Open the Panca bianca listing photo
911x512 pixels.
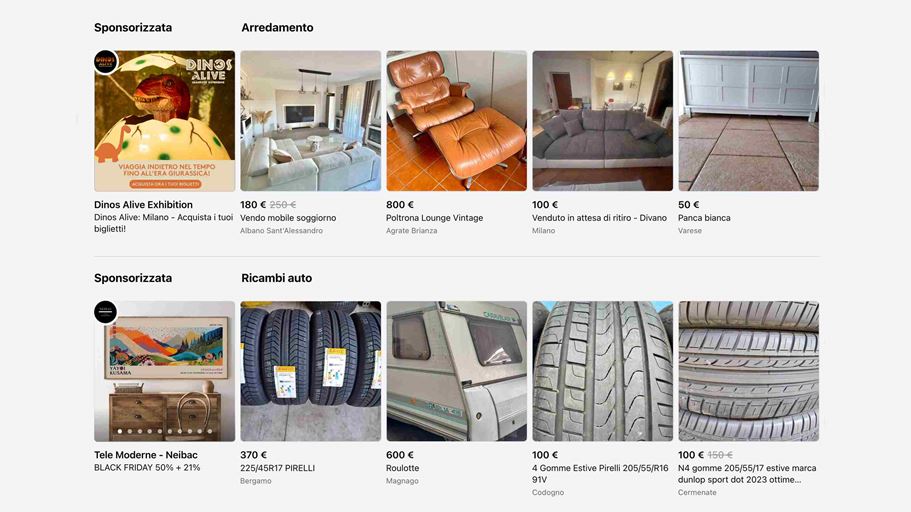click(x=748, y=121)
